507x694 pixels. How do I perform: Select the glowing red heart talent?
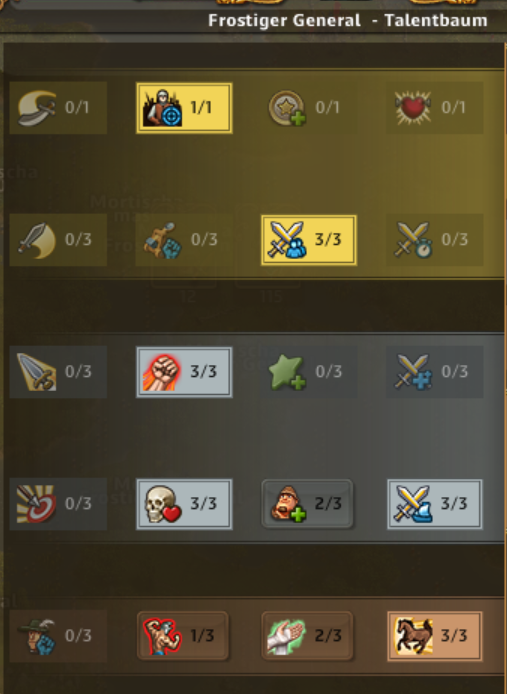[x=434, y=108]
